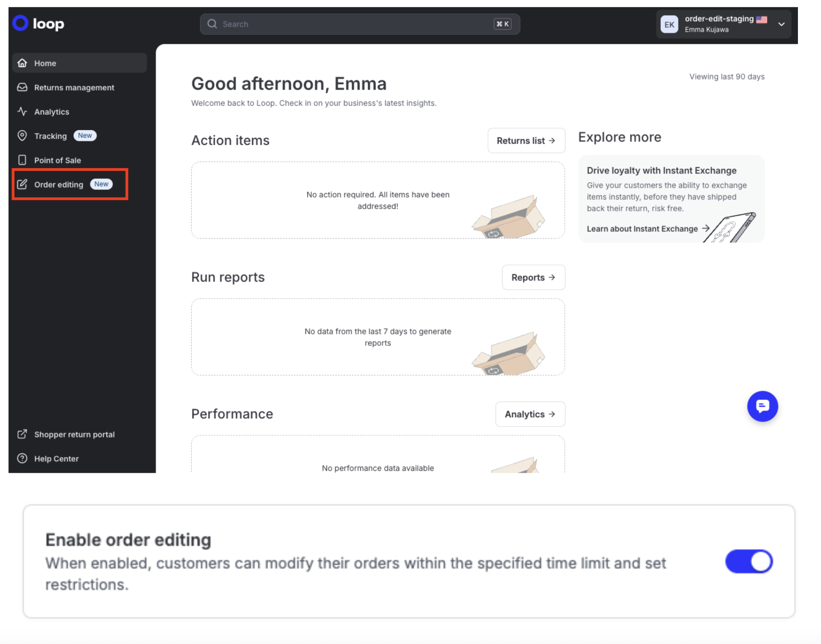Click the Point of Sale device icon
821x644 pixels.
[22, 160]
